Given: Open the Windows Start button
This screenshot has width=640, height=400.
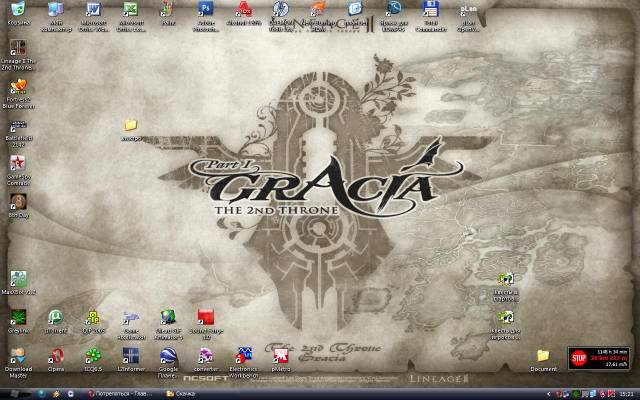Looking at the screenshot, I should pyautogui.click(x=15, y=394).
